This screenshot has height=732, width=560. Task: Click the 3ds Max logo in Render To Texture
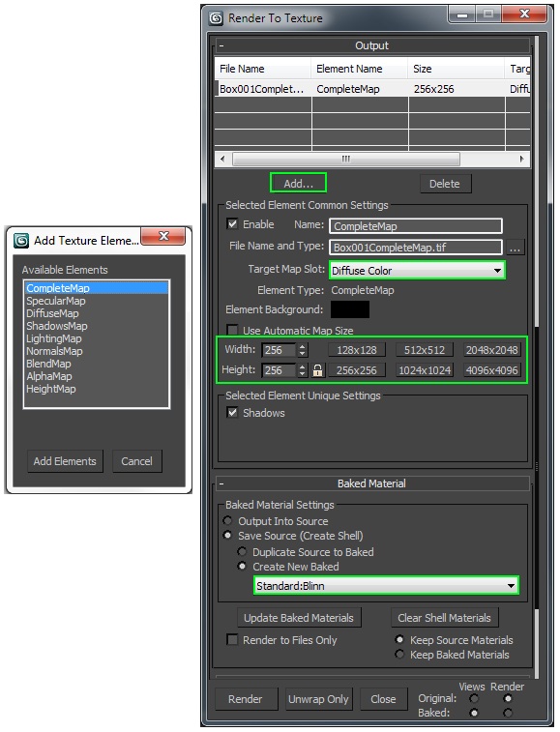216,18
